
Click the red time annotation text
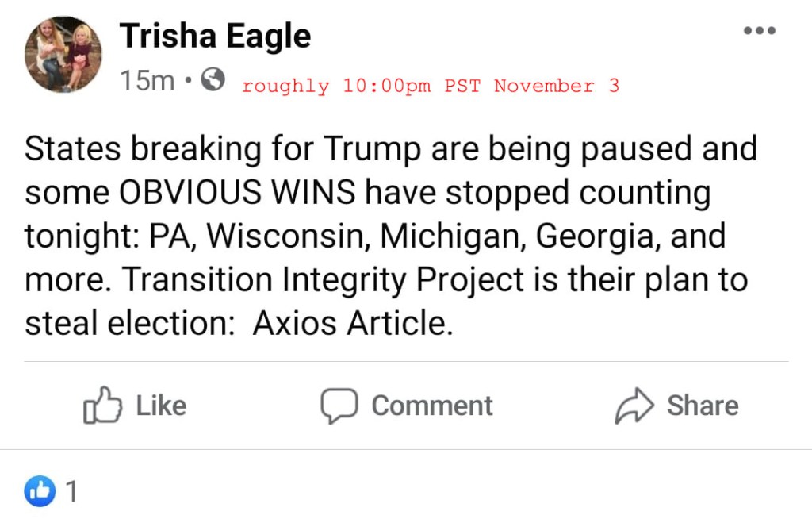(x=430, y=86)
